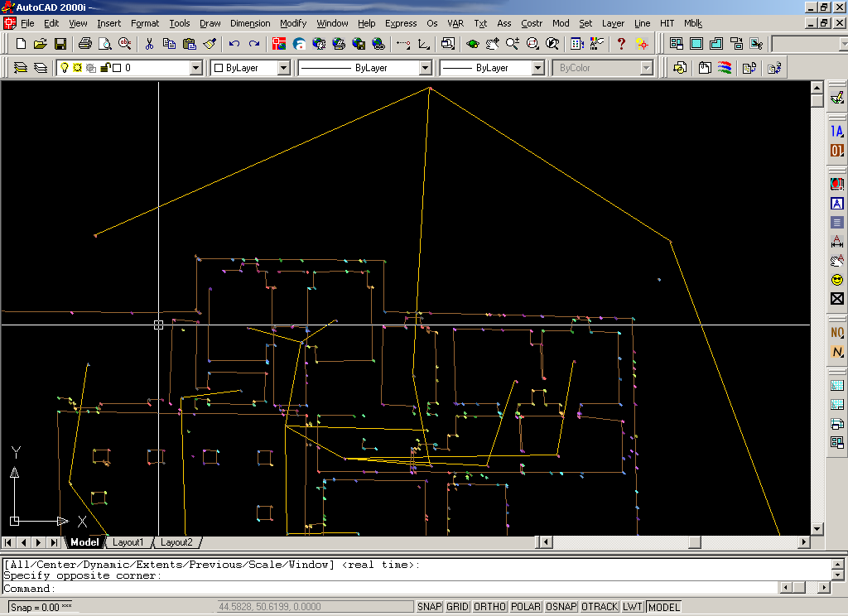Paste from clipboard icon

click(x=190, y=44)
